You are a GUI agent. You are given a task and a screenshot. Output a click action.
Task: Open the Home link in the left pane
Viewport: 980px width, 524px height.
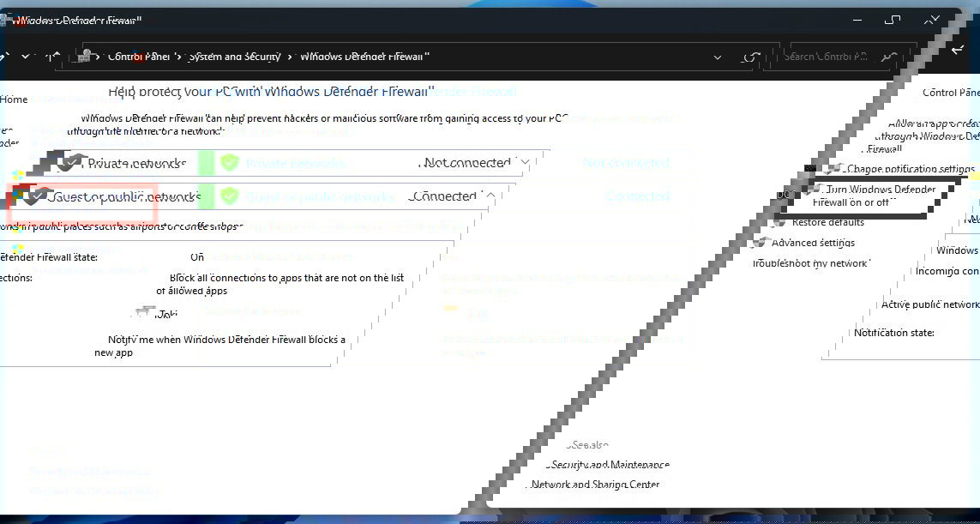(14, 99)
